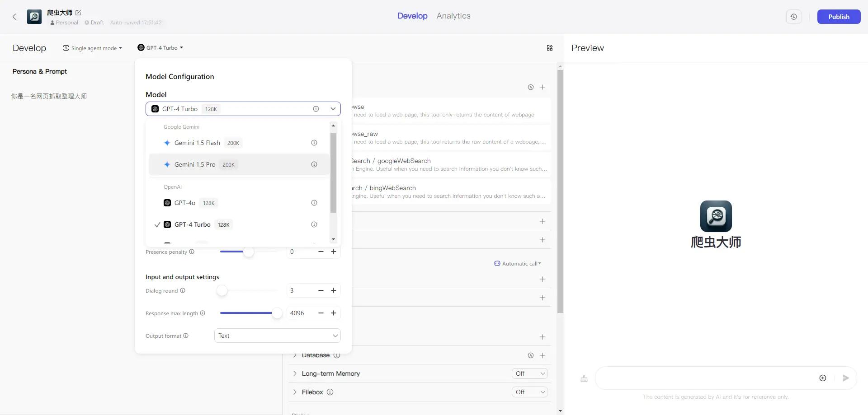Open version history clock icon

point(793,17)
